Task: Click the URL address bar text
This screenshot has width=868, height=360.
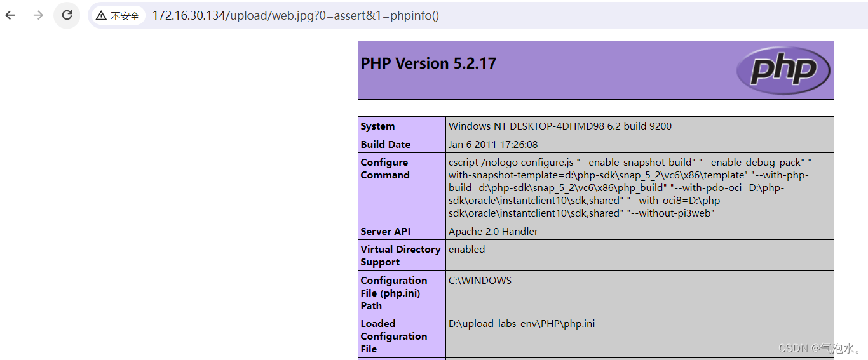Action: coord(295,16)
